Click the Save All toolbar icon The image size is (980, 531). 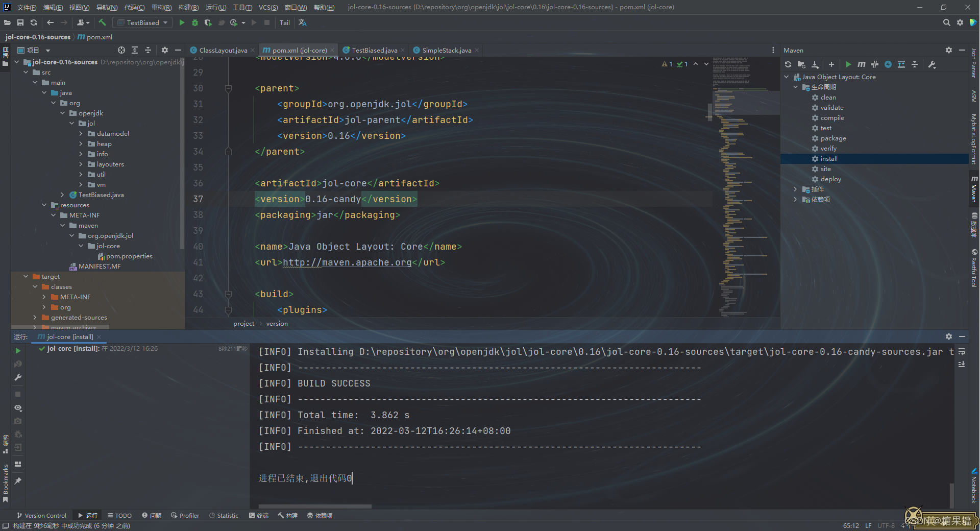click(x=20, y=22)
